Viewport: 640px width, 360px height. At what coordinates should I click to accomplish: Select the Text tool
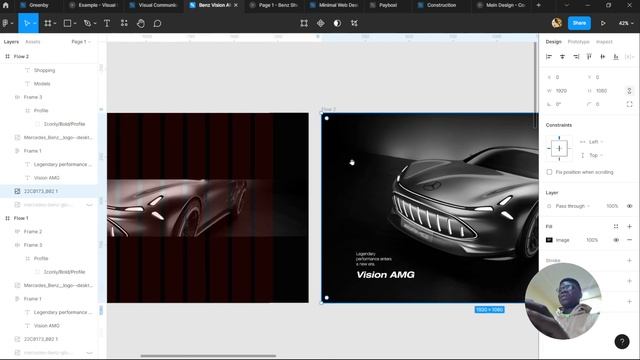click(107, 23)
